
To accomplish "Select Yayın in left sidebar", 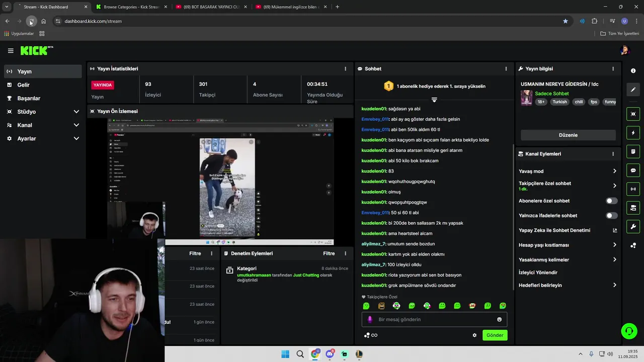I will tap(42, 71).
